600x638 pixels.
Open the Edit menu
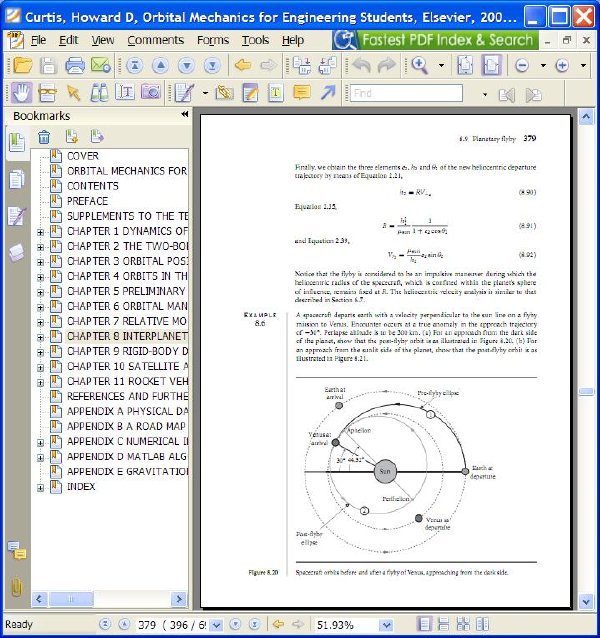[x=68, y=40]
